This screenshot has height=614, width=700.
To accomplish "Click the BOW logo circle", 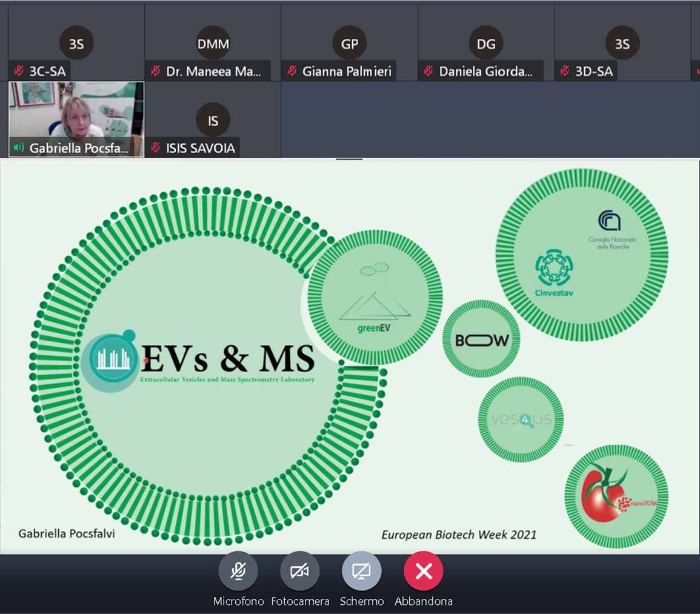I will point(481,339).
